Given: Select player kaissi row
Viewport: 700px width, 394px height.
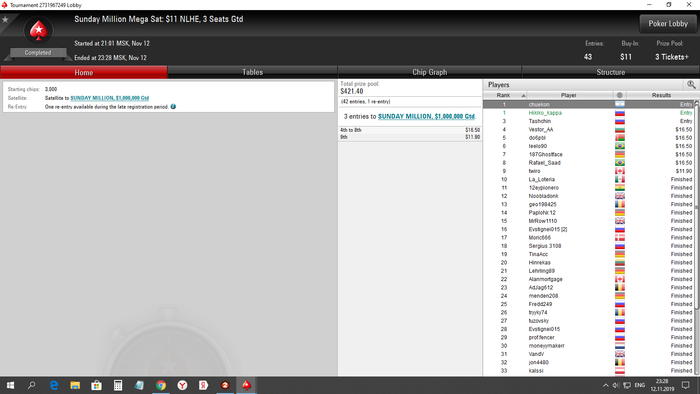Looking at the screenshot, I should [589, 371].
